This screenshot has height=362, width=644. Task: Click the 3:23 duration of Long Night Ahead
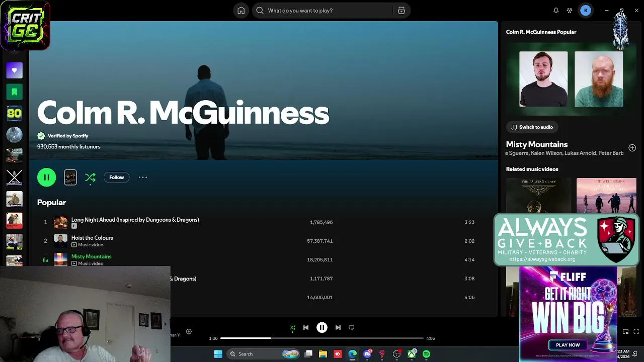469,222
